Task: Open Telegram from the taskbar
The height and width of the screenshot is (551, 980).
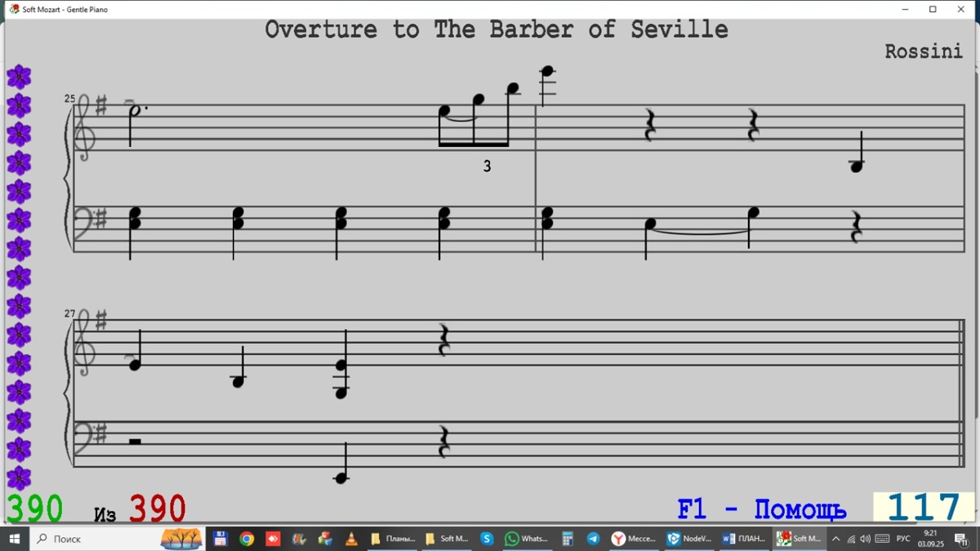Action: [593, 539]
